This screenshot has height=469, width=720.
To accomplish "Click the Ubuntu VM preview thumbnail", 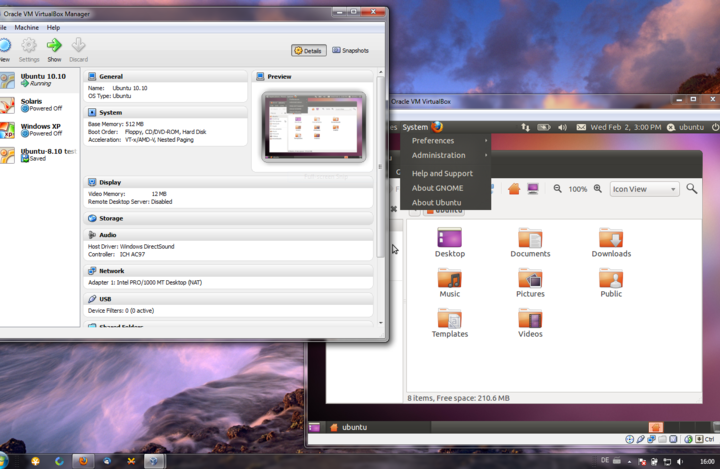I will coord(314,127).
